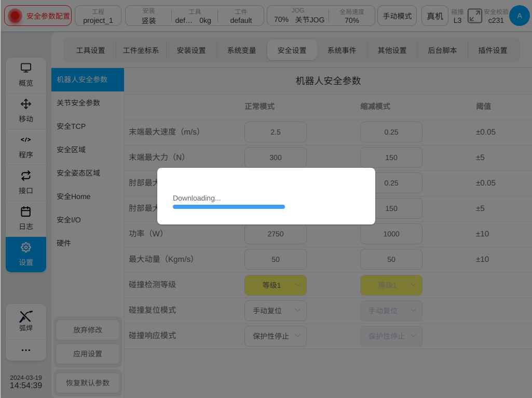The image size is (532, 398).
Task: Click the 应用设置 apply button
Action: coord(88,354)
